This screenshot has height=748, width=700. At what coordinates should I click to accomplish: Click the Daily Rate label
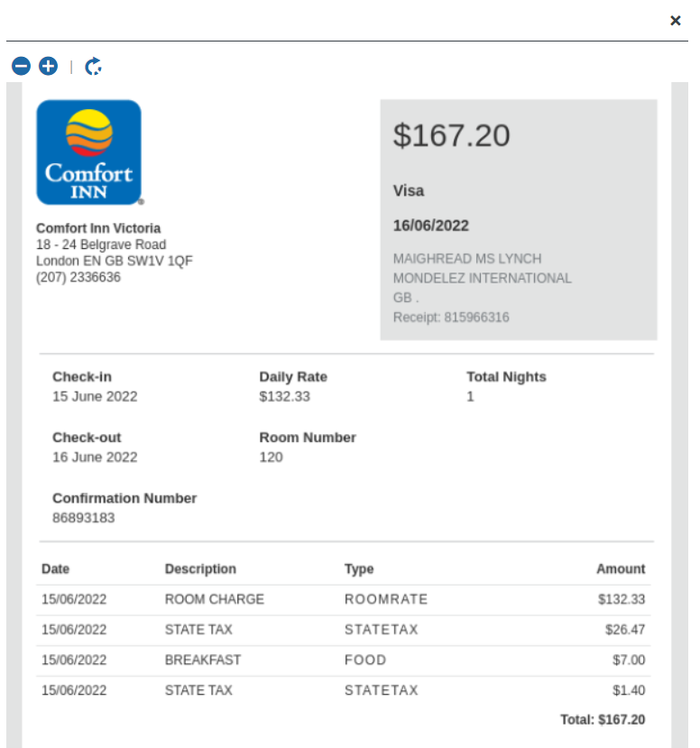coord(293,377)
